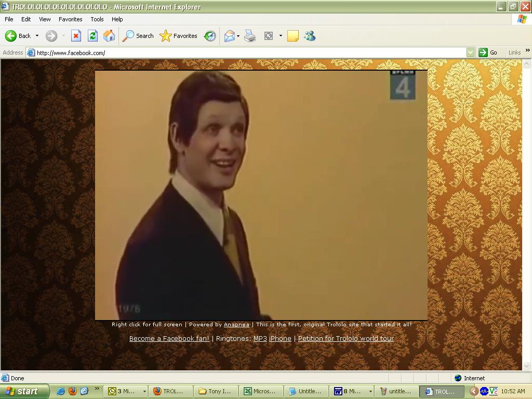Screen dimensions: 532x399
Task: Click the Links toolbar label
Action: point(514,52)
